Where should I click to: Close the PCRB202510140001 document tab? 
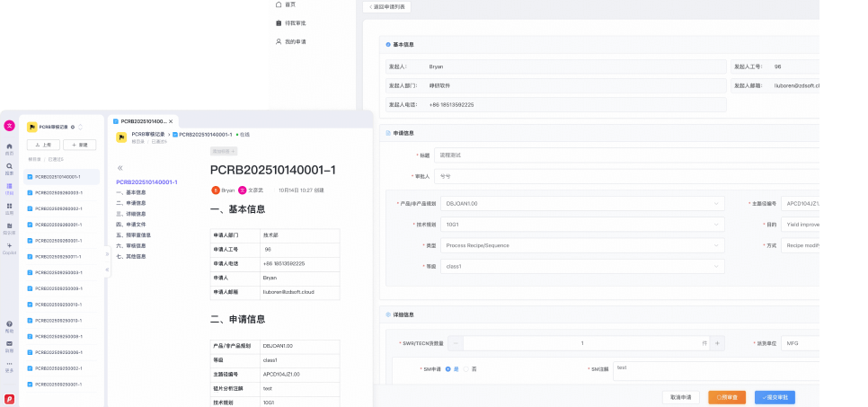coord(171,120)
